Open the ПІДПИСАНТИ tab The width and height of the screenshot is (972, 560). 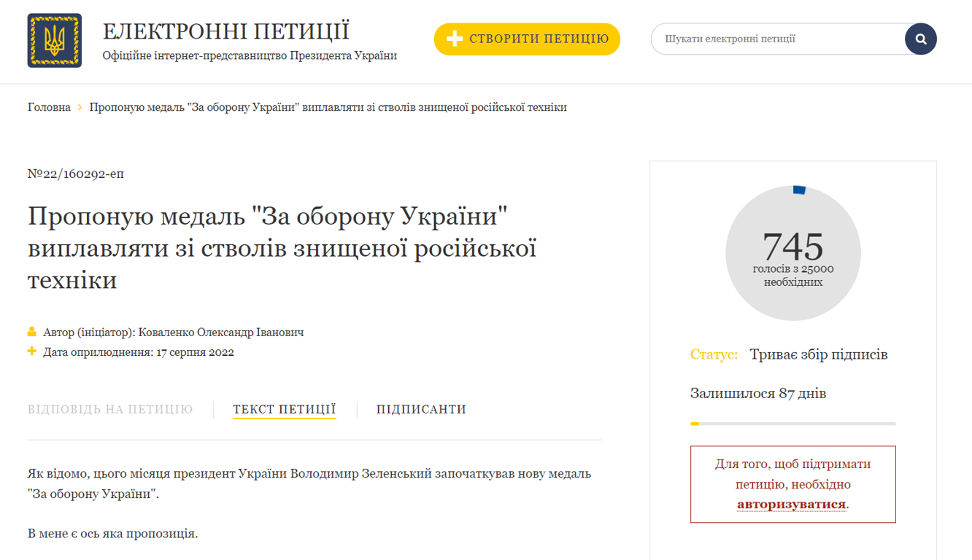(421, 409)
